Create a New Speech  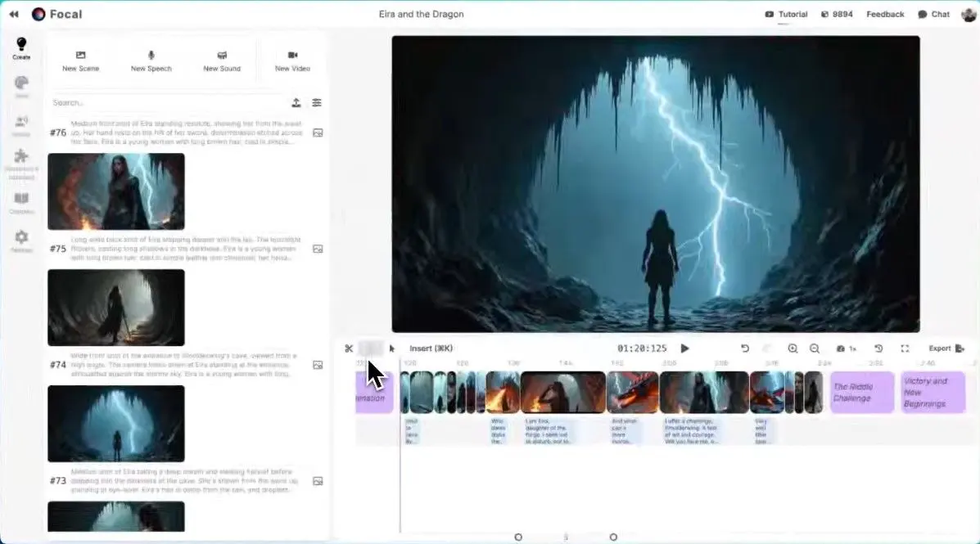click(x=151, y=61)
